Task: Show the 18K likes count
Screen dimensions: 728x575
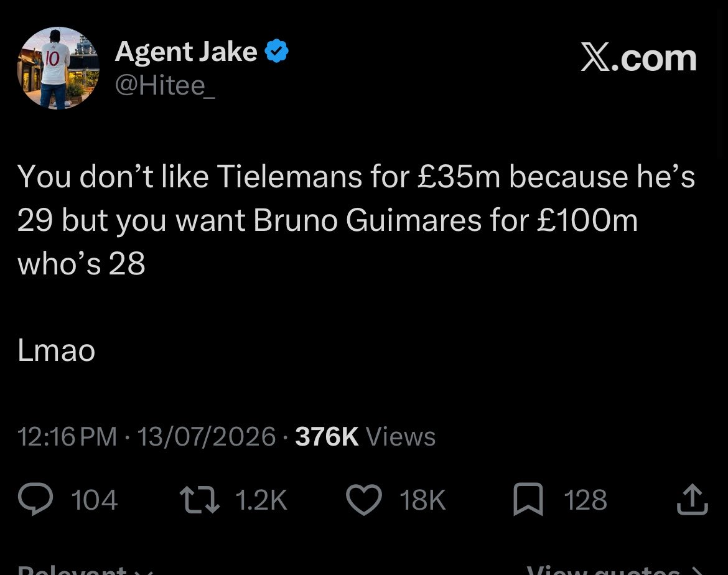Action: click(422, 500)
